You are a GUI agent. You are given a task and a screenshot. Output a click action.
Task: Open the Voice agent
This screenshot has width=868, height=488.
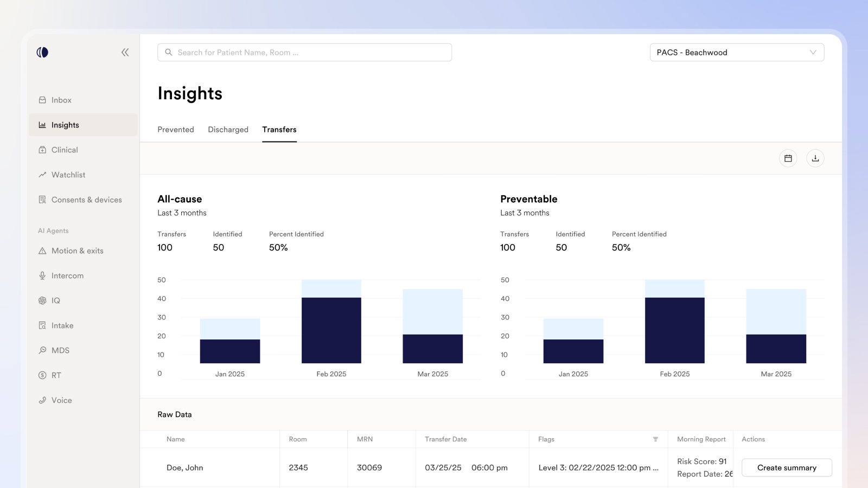[x=83, y=400]
